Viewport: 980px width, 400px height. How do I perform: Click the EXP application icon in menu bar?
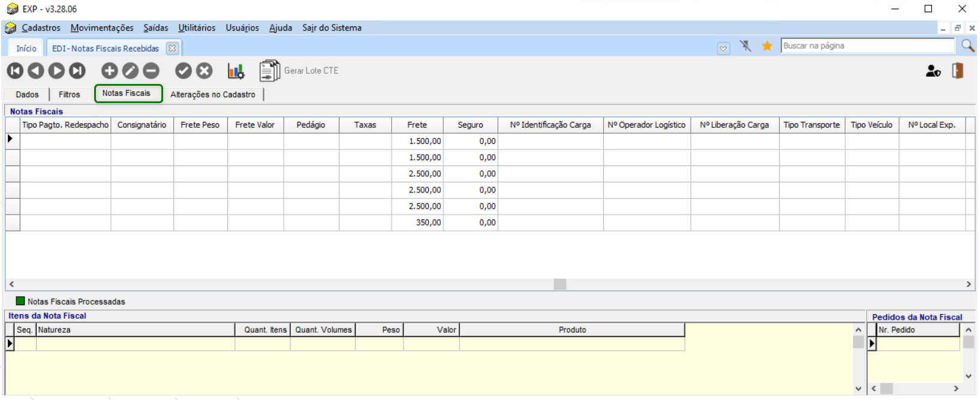click(x=10, y=28)
